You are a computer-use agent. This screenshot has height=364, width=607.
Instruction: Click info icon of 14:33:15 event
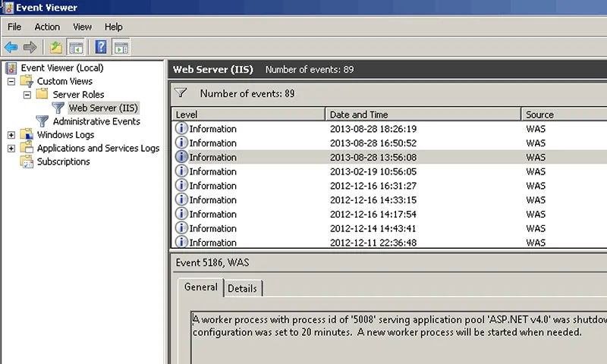point(181,199)
